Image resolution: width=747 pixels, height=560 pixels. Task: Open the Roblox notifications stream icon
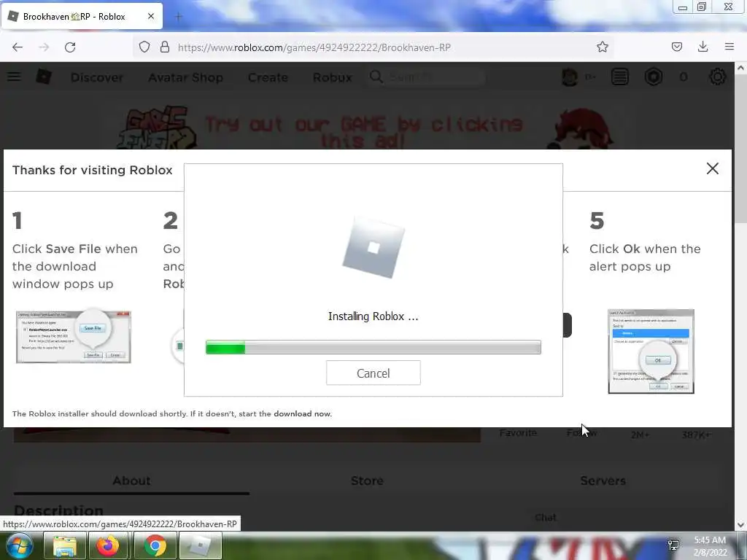pyautogui.click(x=620, y=77)
